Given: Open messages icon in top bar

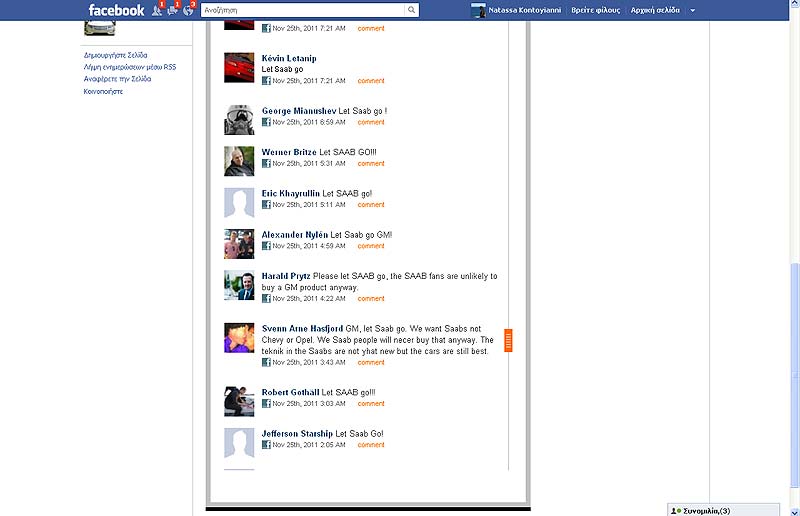Looking at the screenshot, I should [x=172, y=10].
